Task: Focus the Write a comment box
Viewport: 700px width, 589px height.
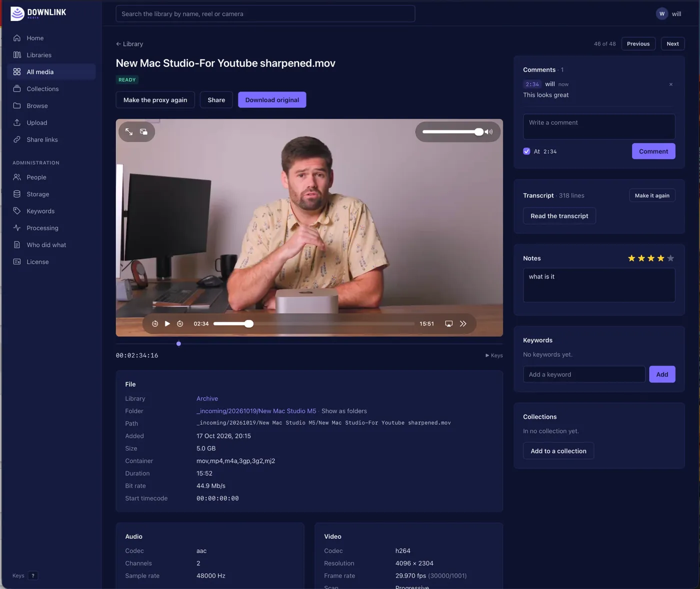Action: pos(599,126)
